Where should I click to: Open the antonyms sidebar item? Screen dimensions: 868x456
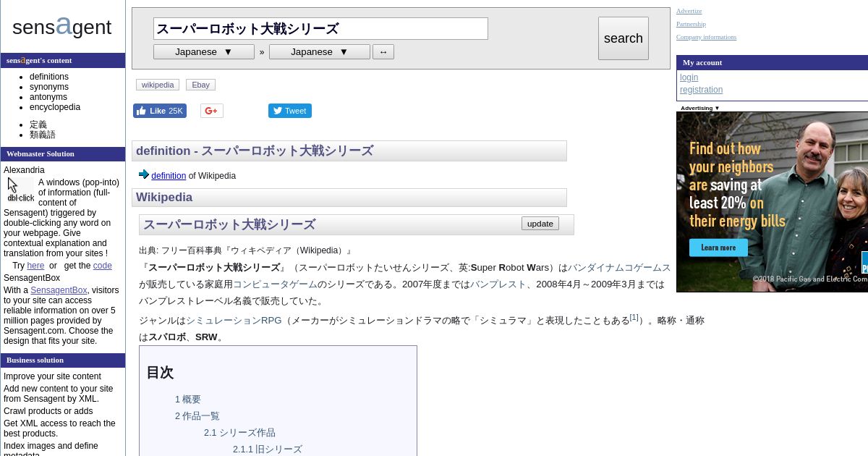(48, 97)
